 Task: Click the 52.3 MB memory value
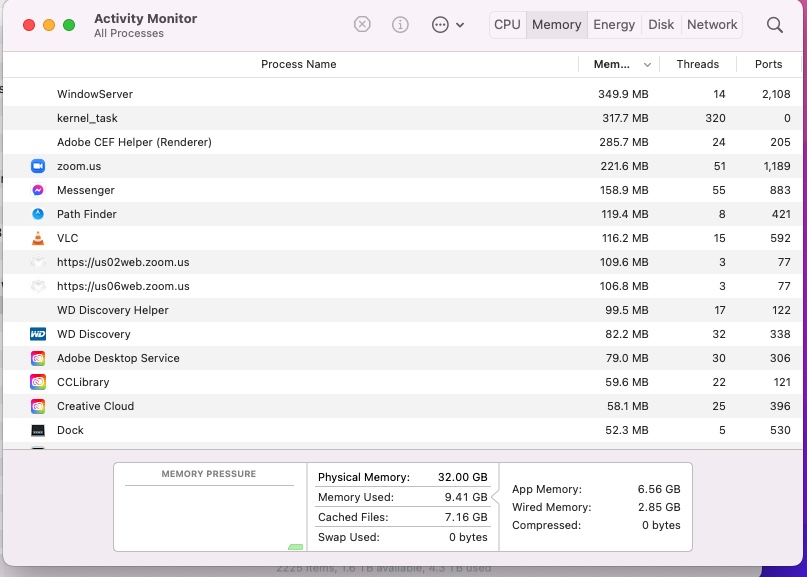[626, 430]
